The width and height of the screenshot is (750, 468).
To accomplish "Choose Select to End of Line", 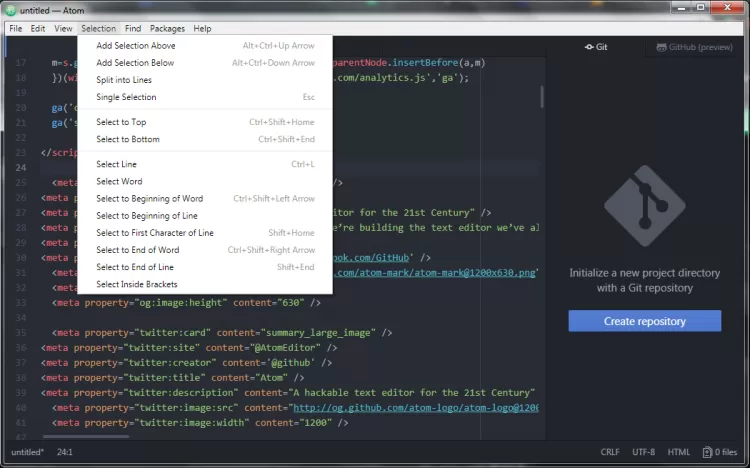I will click(205, 267).
